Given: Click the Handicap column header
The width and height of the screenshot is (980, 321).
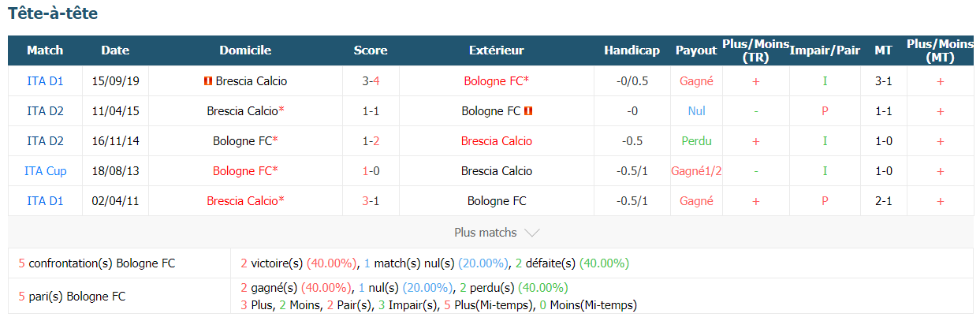Looking at the screenshot, I should coord(632,50).
